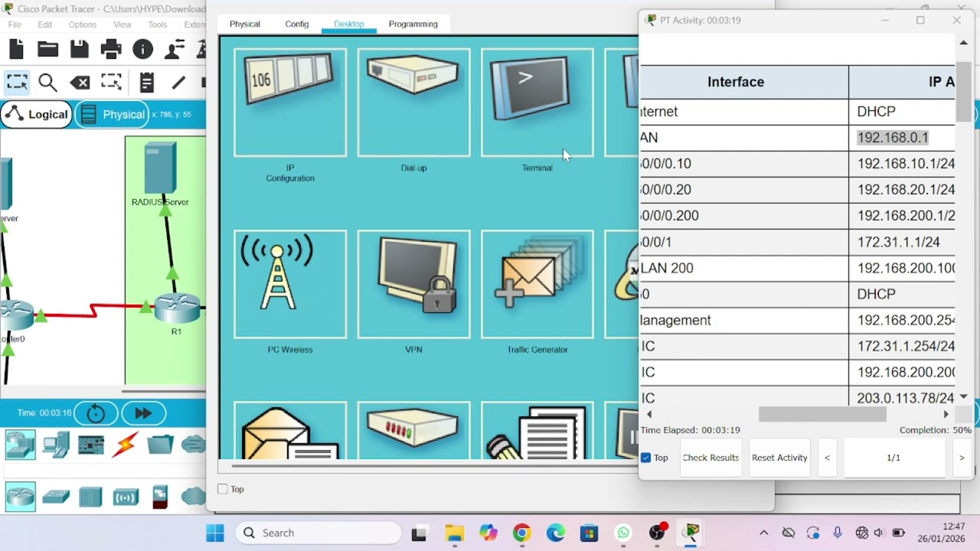Choose the Resize shape tool
The width and height of the screenshot is (980, 551).
(x=111, y=82)
